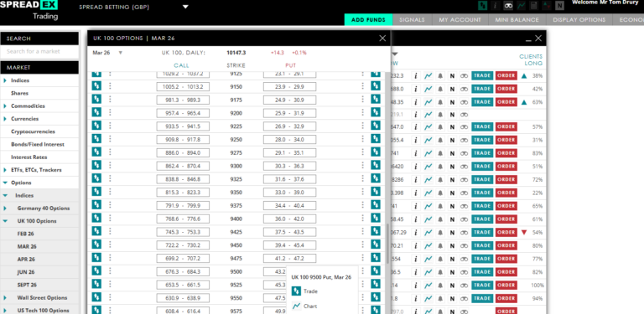Expand Wall Street Options
The height and width of the screenshot is (314, 644).
(x=5, y=297)
